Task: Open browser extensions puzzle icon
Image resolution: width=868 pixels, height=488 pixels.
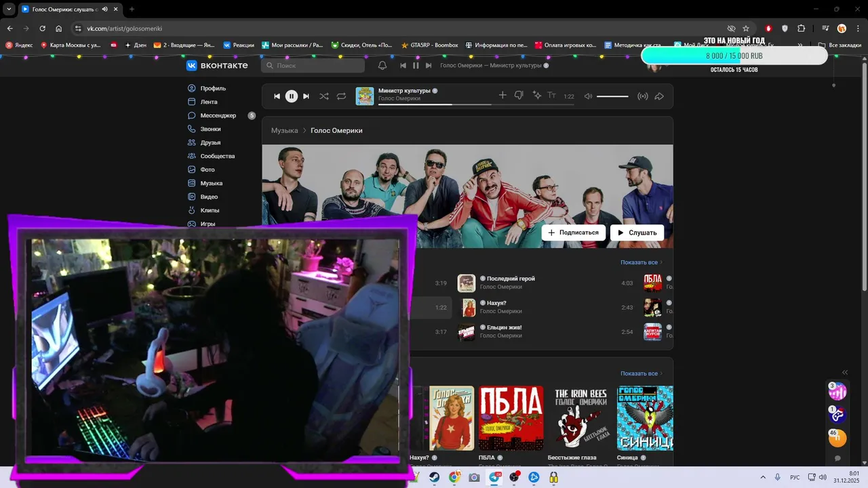Action: 802,28
